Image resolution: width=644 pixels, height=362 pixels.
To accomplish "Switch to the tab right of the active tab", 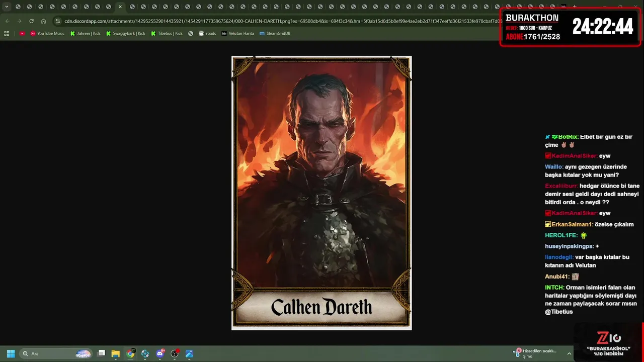I will pyautogui.click(x=133, y=7).
